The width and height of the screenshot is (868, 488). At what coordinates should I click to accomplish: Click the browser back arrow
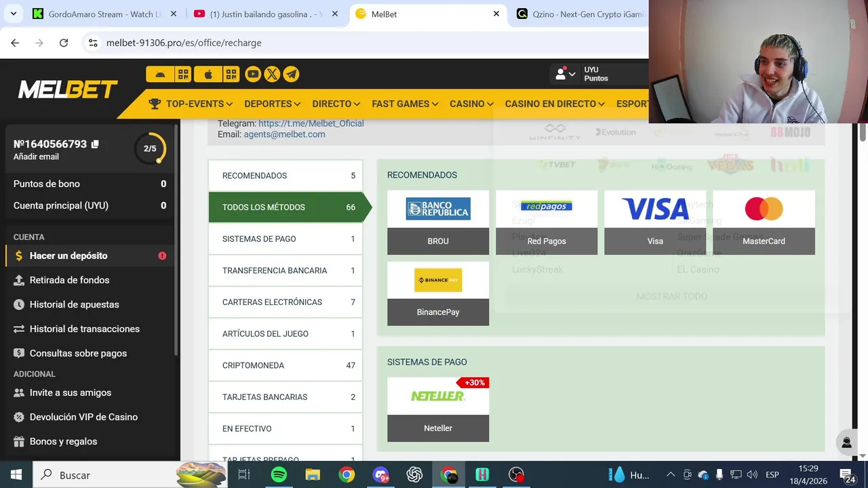tap(15, 43)
